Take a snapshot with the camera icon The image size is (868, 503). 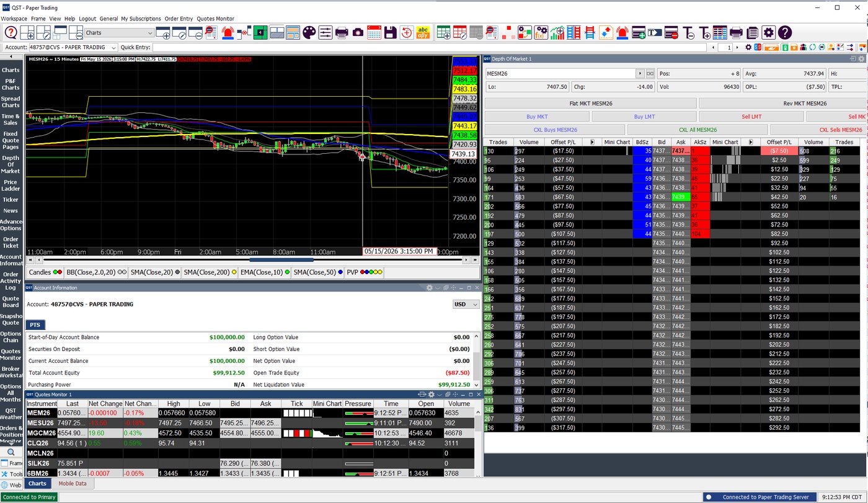(x=358, y=32)
